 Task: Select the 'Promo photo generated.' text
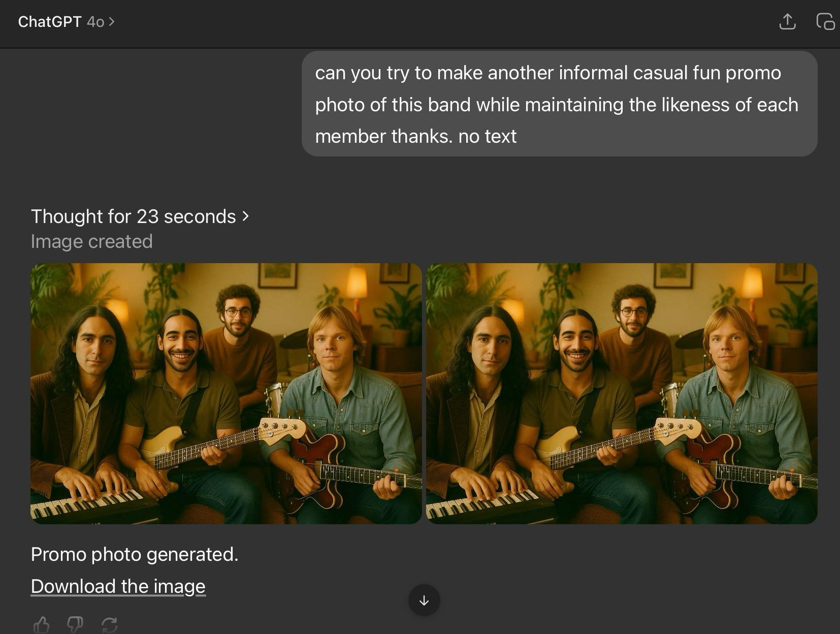[x=135, y=554]
